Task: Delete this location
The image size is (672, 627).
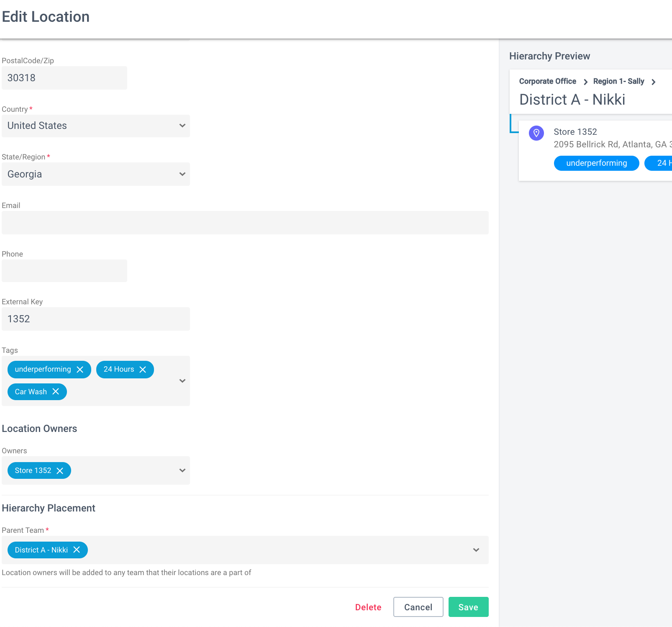Action: pyautogui.click(x=368, y=607)
